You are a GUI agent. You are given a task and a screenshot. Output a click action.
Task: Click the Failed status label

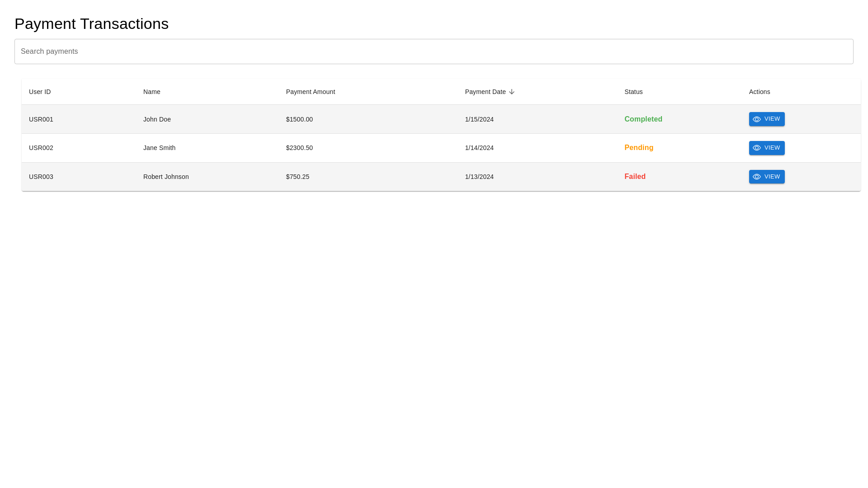(x=635, y=177)
